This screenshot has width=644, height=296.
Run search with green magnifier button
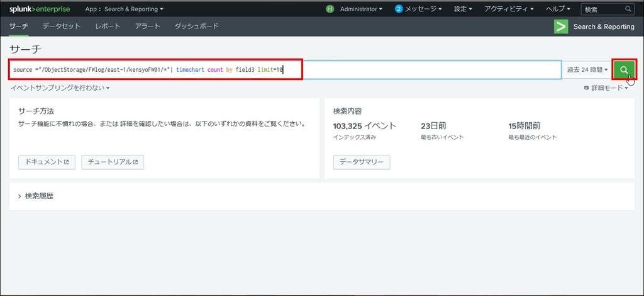(x=625, y=69)
